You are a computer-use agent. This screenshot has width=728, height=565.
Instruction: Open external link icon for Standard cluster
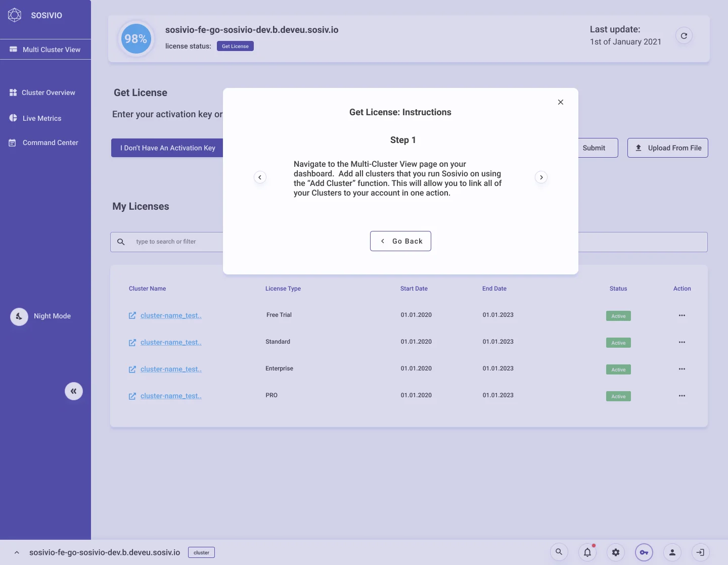pyautogui.click(x=132, y=343)
